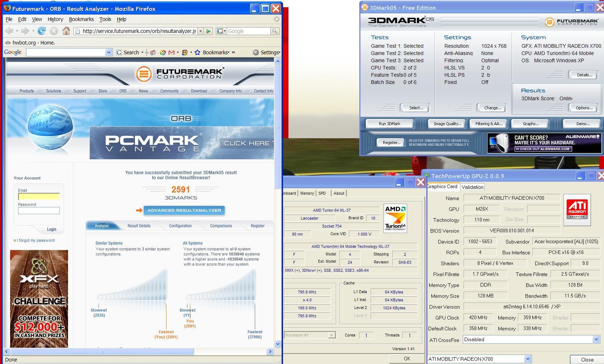The image size is (604, 364).
Task: Open the File menu in Firefox
Action: (x=9, y=19)
